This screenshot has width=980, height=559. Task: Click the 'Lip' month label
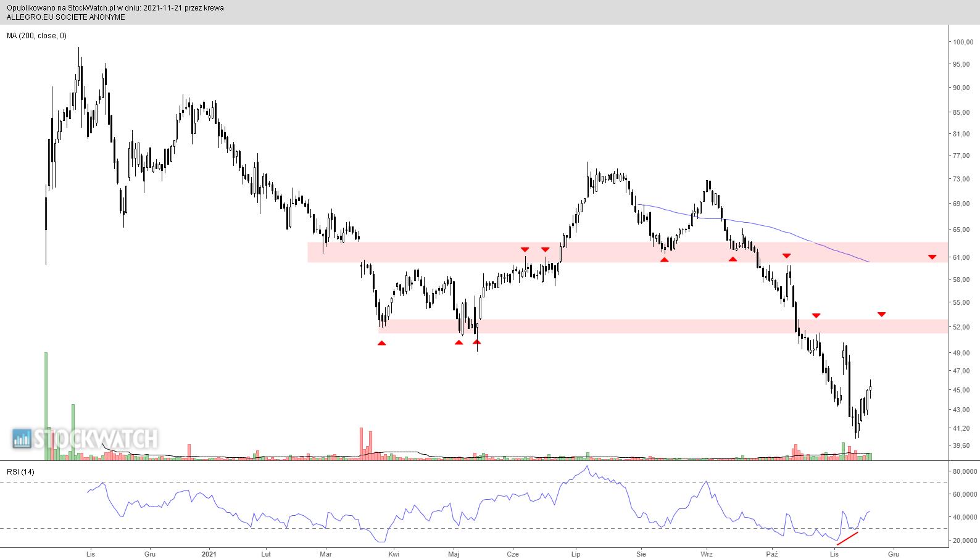coord(576,554)
